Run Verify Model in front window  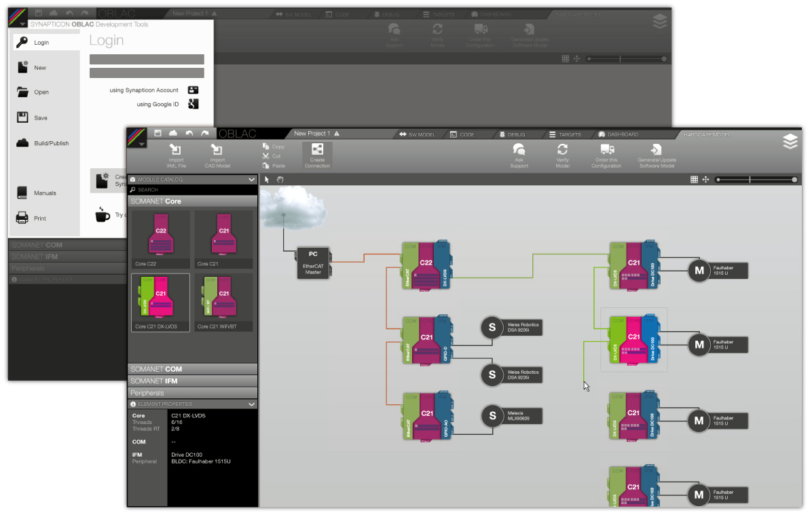[x=562, y=155]
